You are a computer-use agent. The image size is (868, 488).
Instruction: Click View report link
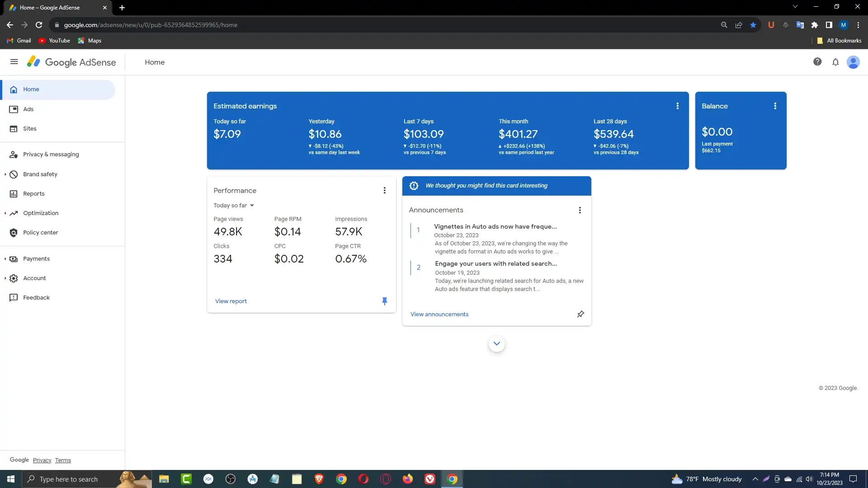[231, 301]
